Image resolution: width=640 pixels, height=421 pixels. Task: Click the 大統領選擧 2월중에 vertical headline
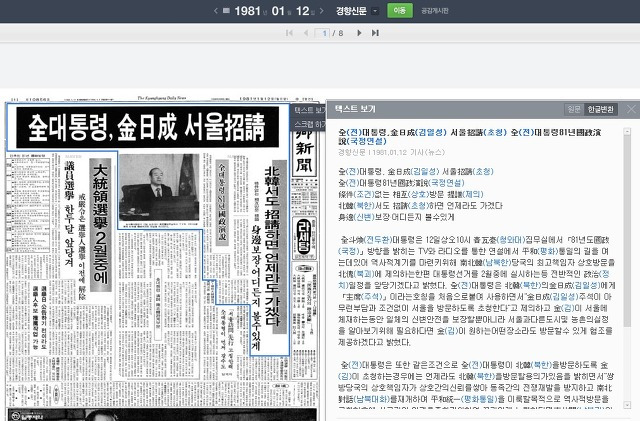100,225
